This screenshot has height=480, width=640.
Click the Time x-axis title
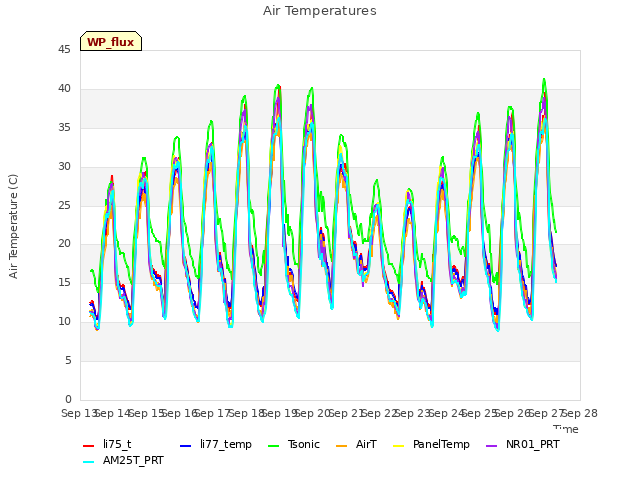[566, 429]
